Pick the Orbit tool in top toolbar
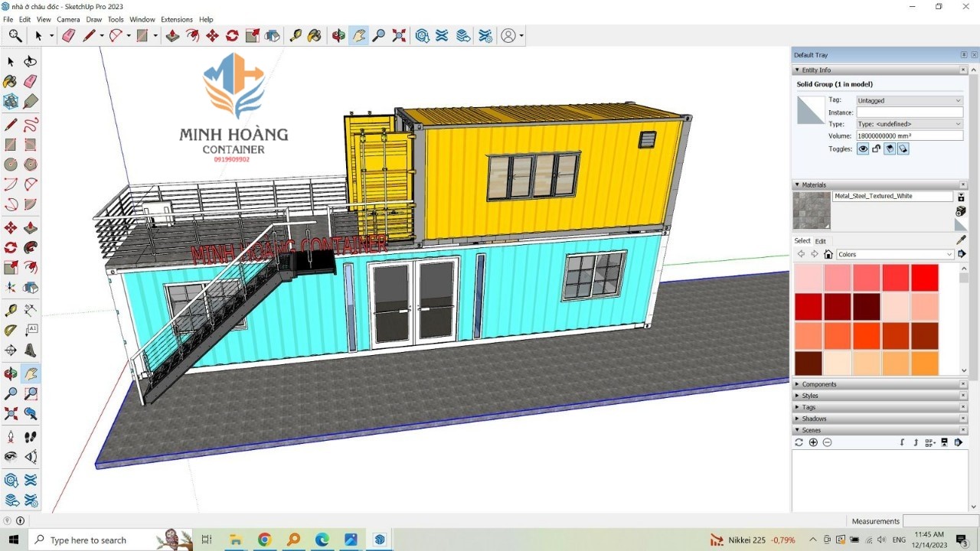The height and width of the screenshot is (551, 980). coord(338,36)
